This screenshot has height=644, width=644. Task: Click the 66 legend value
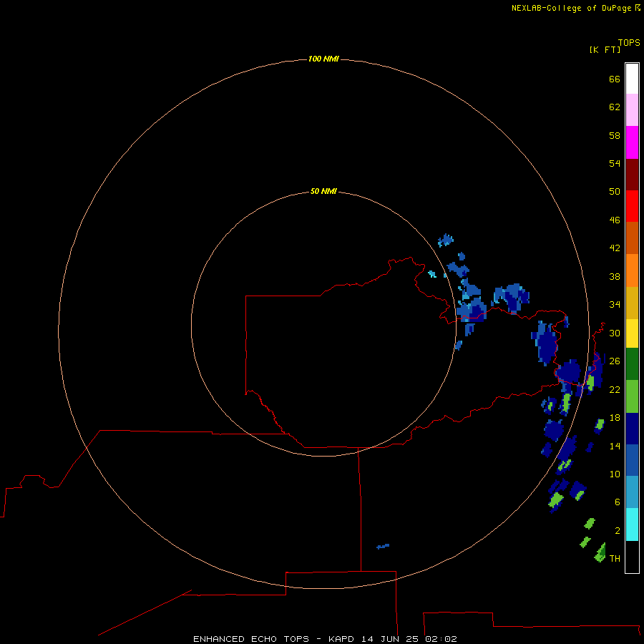tap(615, 79)
